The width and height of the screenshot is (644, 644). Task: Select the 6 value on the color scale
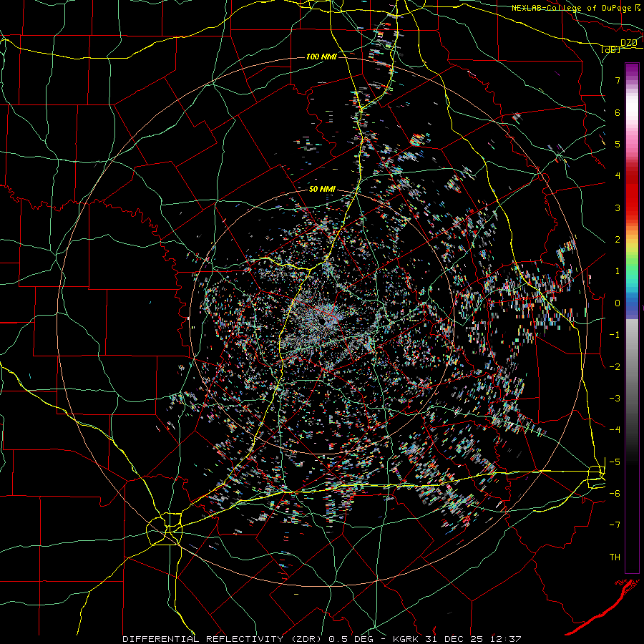618,112
